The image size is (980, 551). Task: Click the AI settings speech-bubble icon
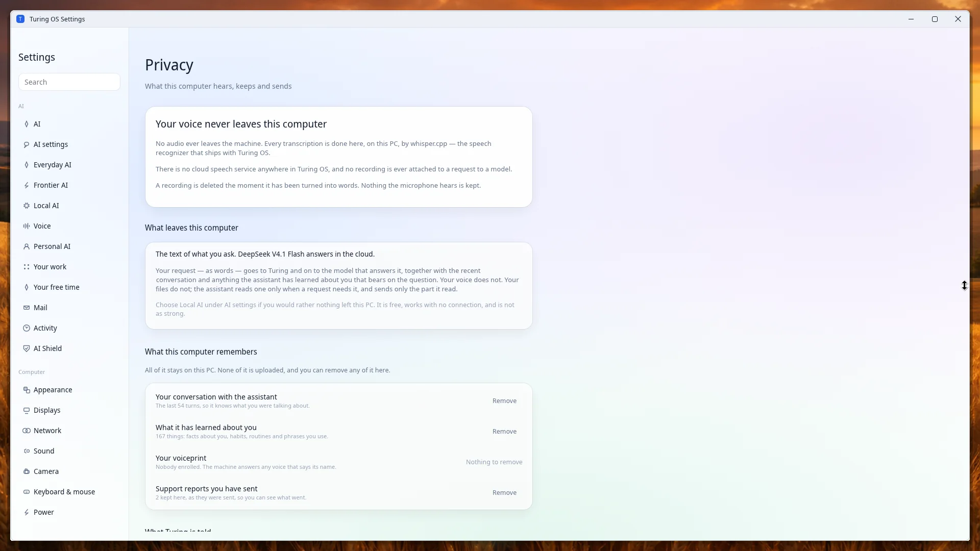(27, 144)
